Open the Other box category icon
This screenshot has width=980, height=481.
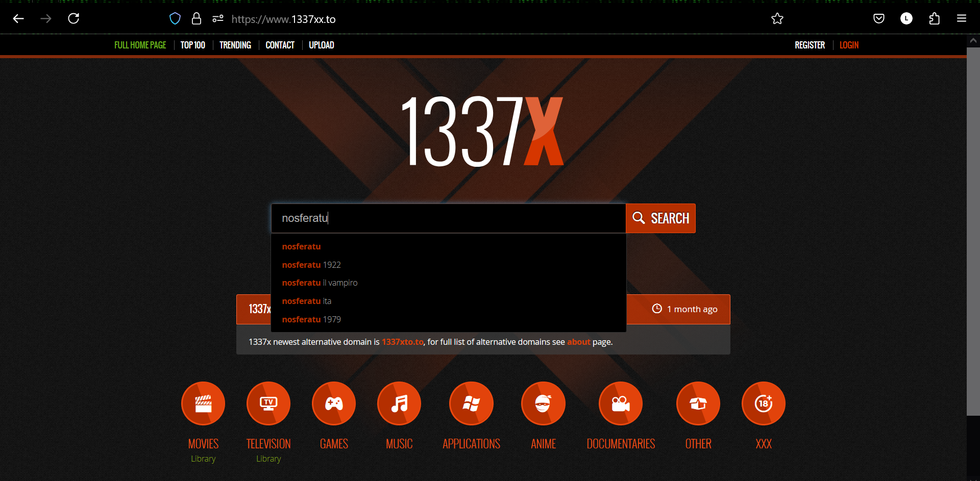[x=698, y=403]
